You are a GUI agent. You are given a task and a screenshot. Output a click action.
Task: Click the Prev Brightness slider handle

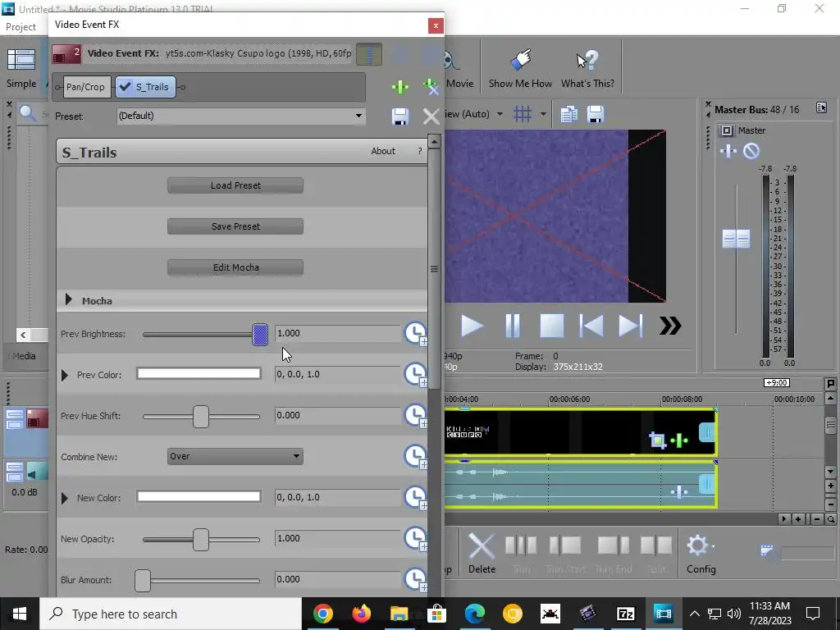[x=260, y=335]
